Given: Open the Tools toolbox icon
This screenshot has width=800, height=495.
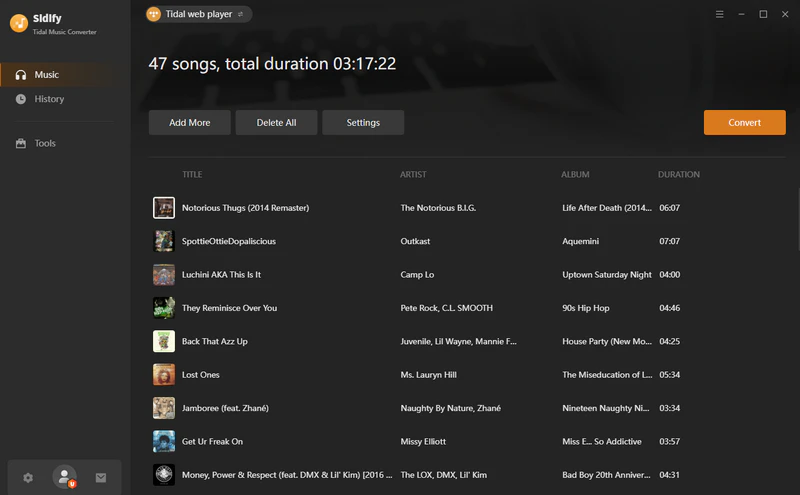Looking at the screenshot, I should (20, 143).
